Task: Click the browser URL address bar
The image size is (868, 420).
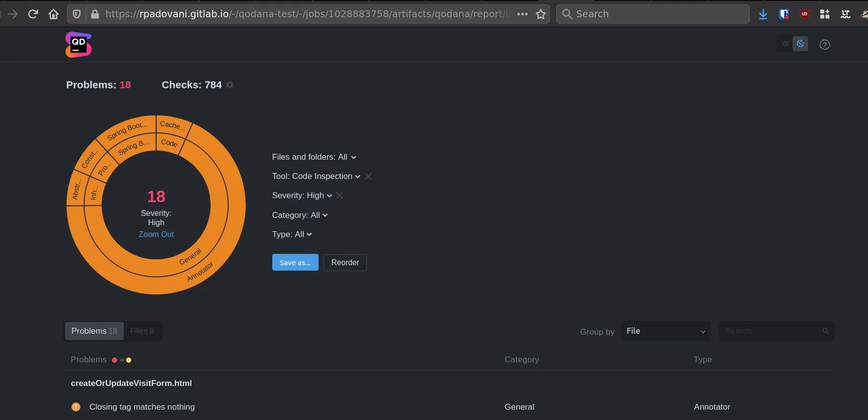Action: tap(308, 14)
